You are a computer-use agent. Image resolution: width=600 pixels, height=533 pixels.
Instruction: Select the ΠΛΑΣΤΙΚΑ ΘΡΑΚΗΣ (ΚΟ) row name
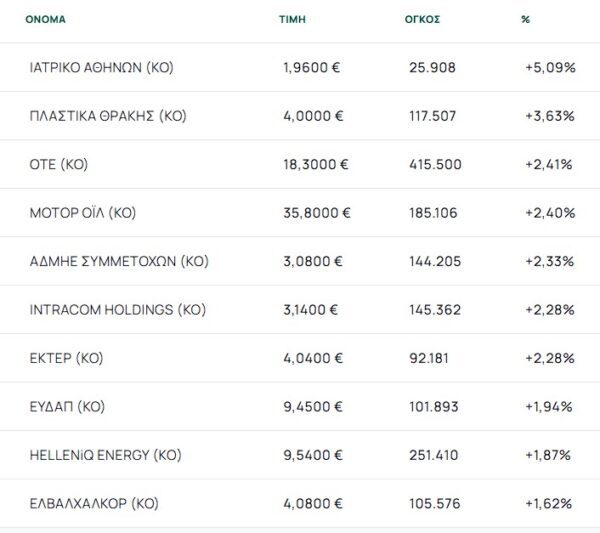[108, 116]
